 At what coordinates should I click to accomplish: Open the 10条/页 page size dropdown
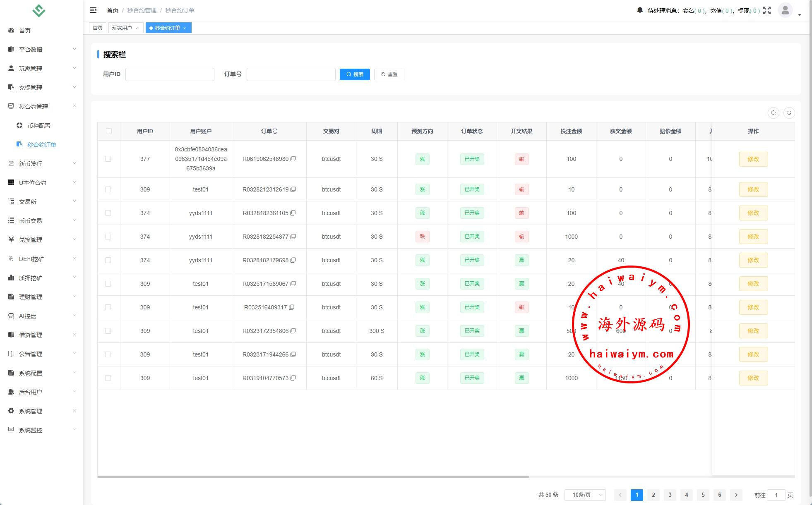point(585,495)
